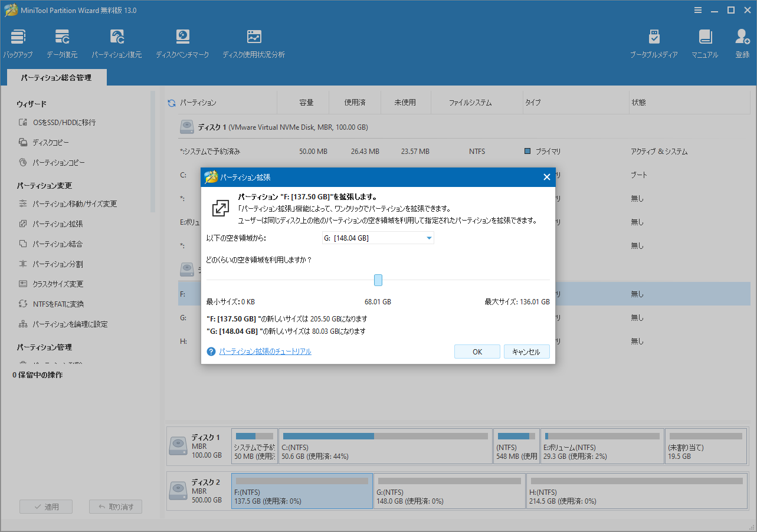757x532 pixels.
Task: Expand the free space source dropdown G:
Action: click(429, 238)
